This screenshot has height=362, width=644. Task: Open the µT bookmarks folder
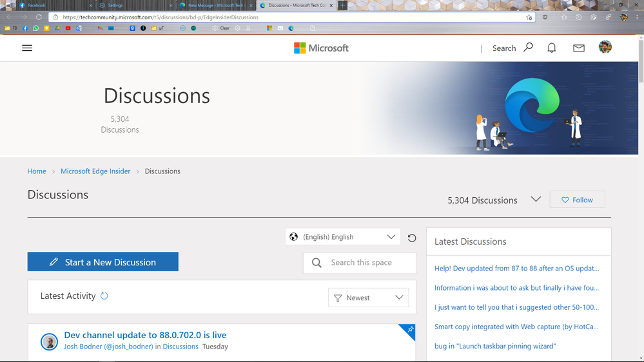(158, 28)
